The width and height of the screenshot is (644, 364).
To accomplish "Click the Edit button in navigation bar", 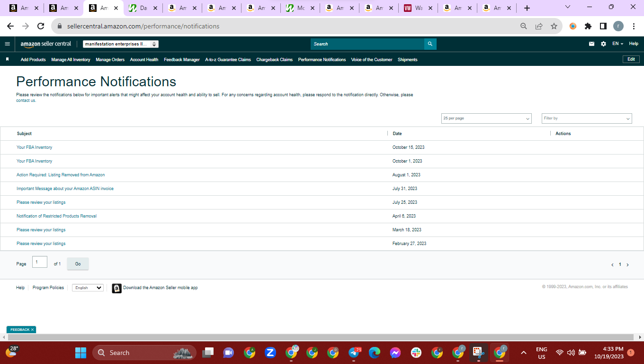I will [x=631, y=59].
